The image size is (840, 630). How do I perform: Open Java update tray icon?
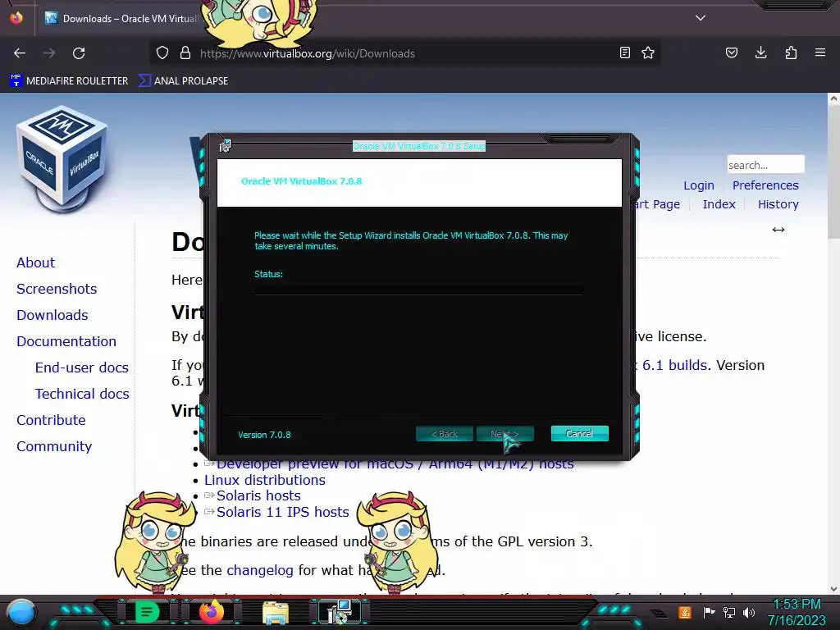pyautogui.click(x=684, y=612)
